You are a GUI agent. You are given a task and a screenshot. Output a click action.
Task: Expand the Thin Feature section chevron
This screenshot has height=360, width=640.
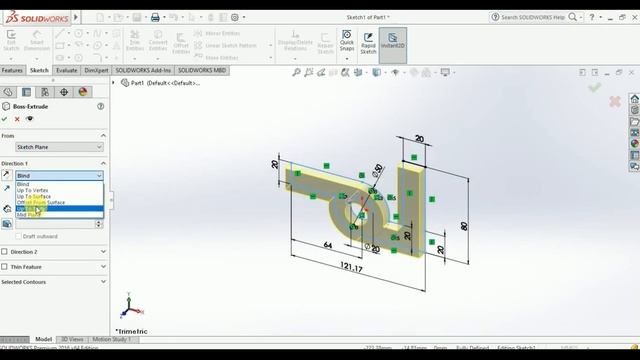(x=103, y=267)
